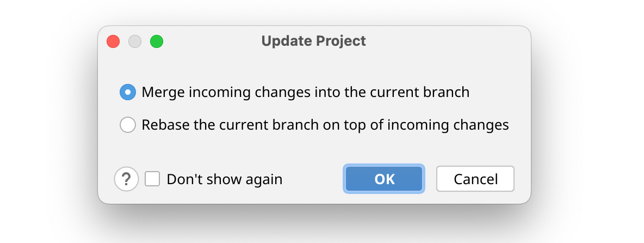Select the Merge incoming changes radio button
This screenshot has height=243, width=644.
[x=127, y=92]
